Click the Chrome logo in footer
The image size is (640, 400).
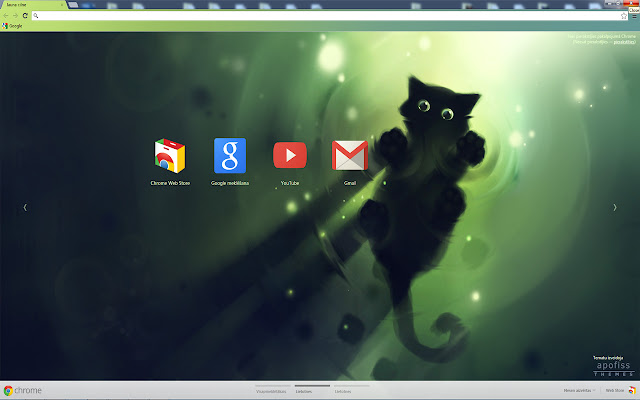23,391
